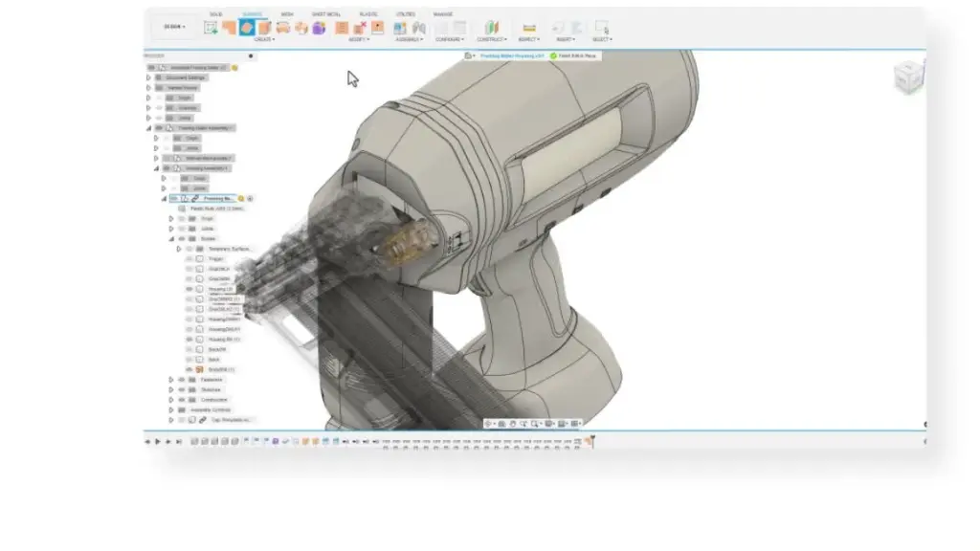Select the Orbit icon in navigation bar
Viewport: 980px width, 551px height.
point(488,423)
